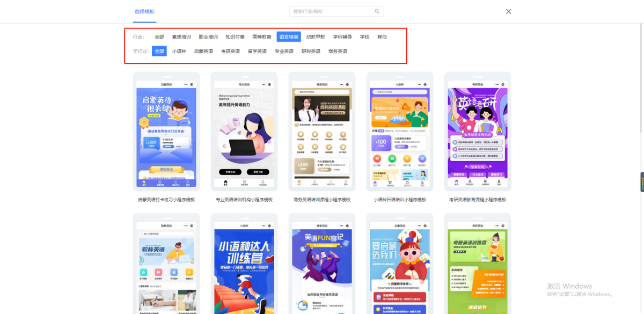Pick the 商务英语 sub-industry filter
644x314 pixels.
click(338, 51)
